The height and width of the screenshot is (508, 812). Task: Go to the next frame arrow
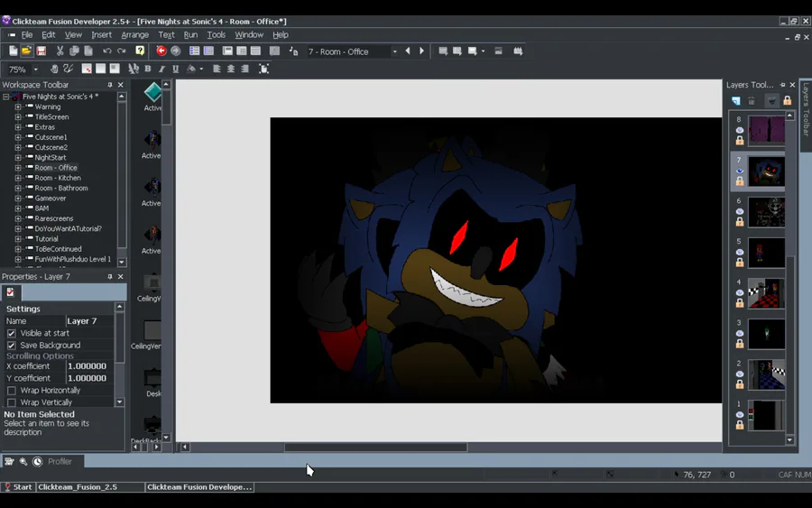click(x=421, y=51)
